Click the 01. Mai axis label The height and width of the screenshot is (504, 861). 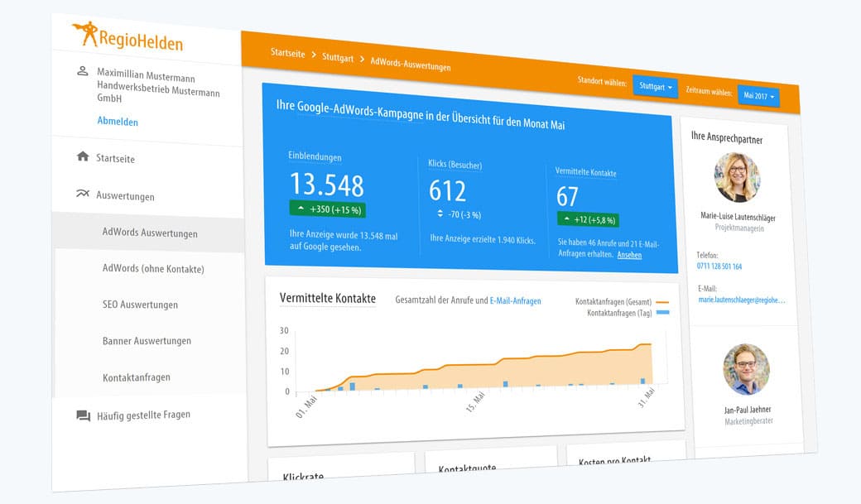tap(306, 406)
